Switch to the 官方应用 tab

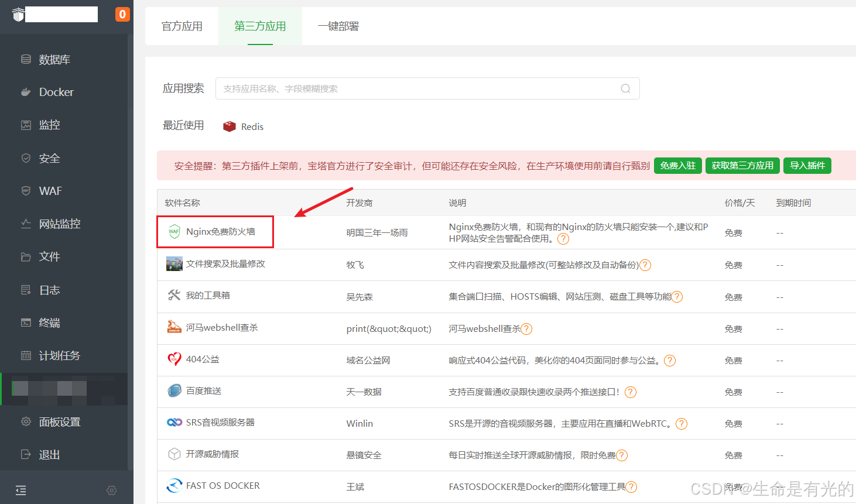[182, 26]
